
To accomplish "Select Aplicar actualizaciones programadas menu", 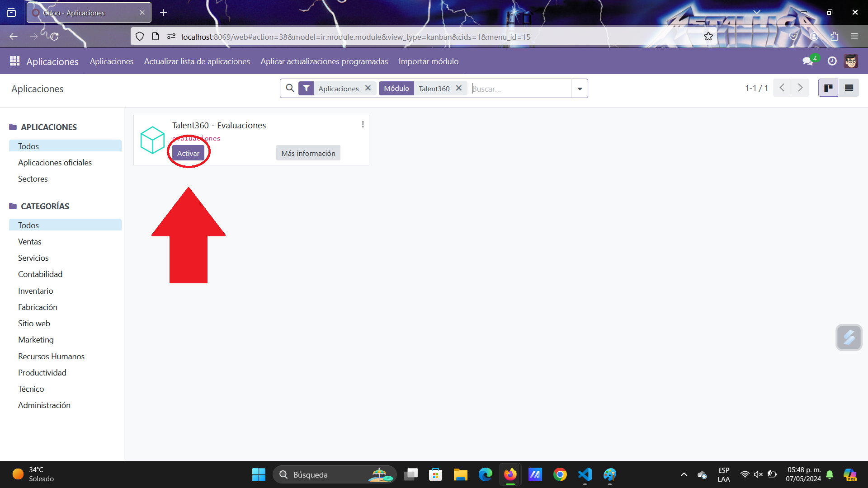I will point(324,61).
